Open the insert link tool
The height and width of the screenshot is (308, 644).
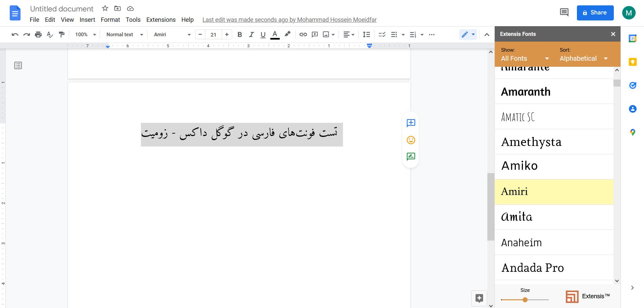pos(303,34)
